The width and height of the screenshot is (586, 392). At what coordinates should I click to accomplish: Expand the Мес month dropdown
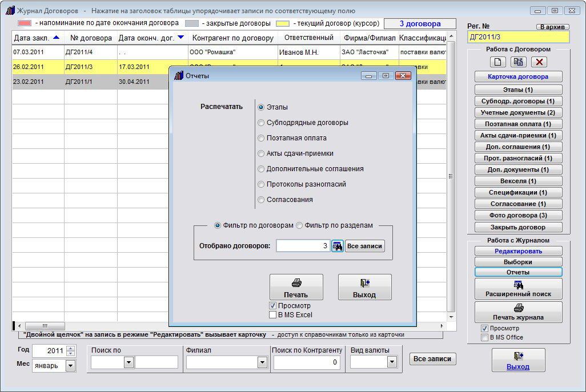[71, 366]
